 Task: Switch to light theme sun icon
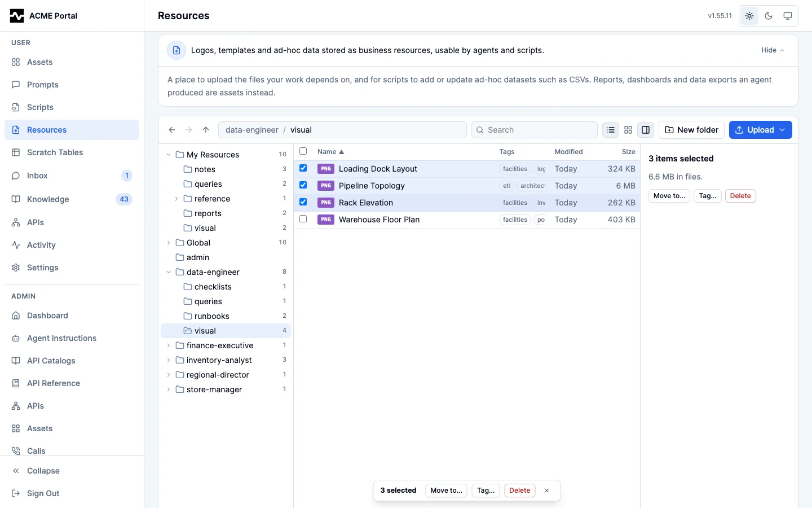click(x=749, y=16)
